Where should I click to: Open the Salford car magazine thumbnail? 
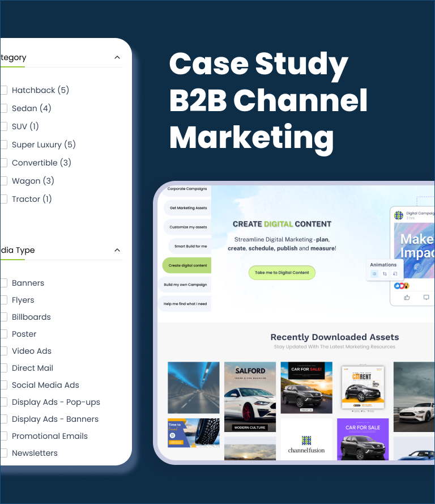[x=250, y=396]
